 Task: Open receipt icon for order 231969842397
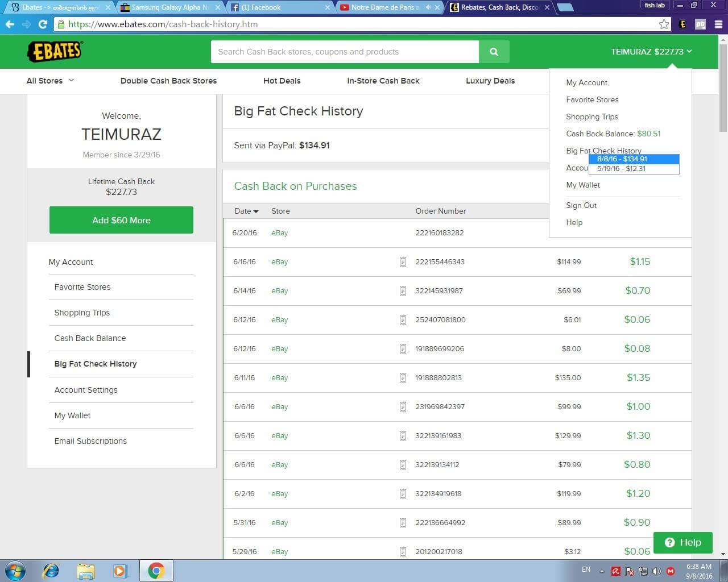tap(403, 407)
